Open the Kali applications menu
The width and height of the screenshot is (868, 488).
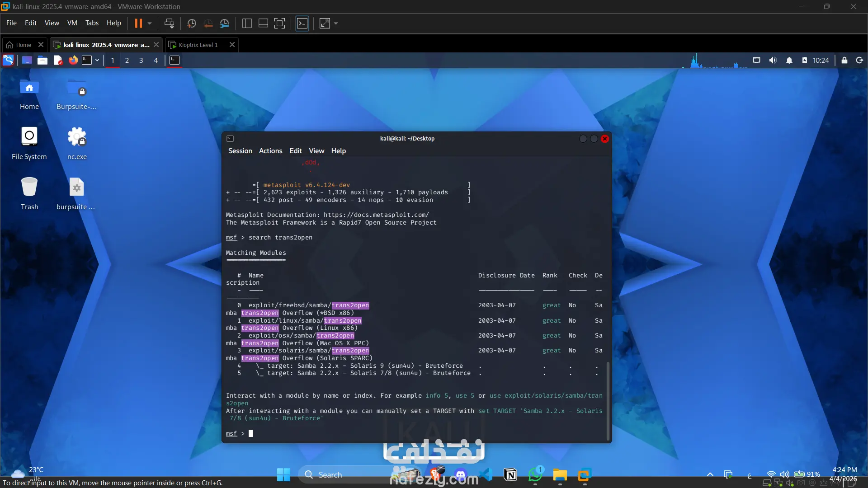[x=8, y=60]
